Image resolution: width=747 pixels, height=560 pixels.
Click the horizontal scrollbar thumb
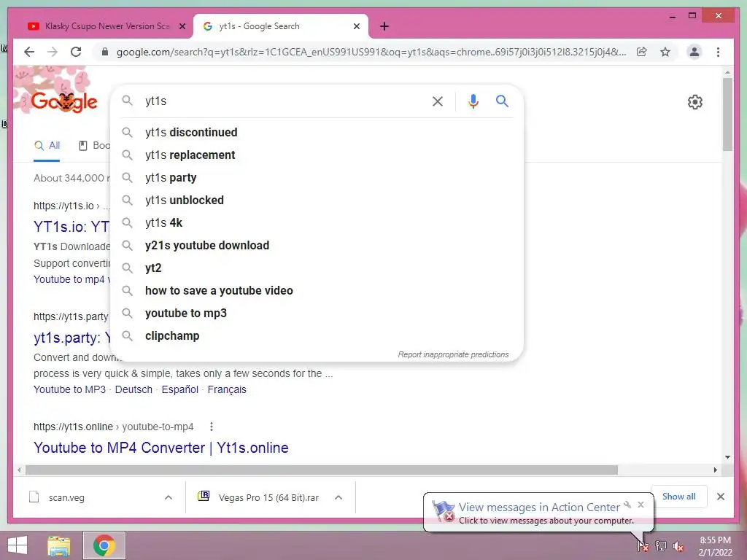[321, 470]
